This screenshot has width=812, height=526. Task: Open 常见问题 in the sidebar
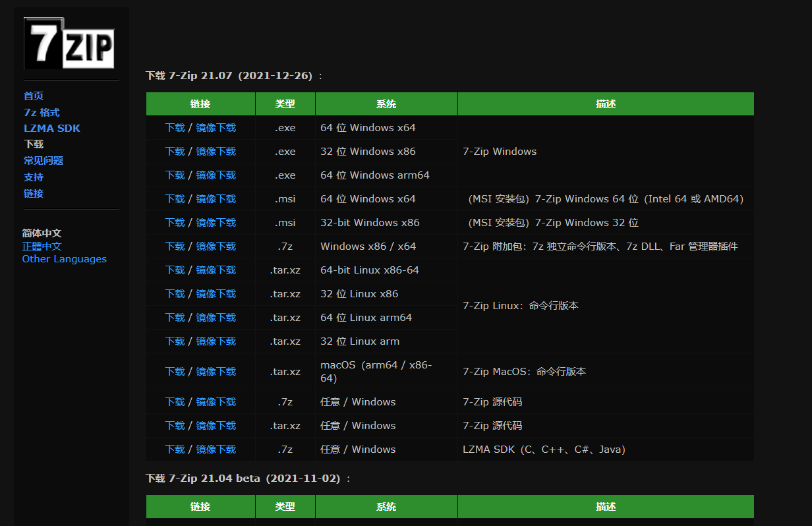(43, 161)
